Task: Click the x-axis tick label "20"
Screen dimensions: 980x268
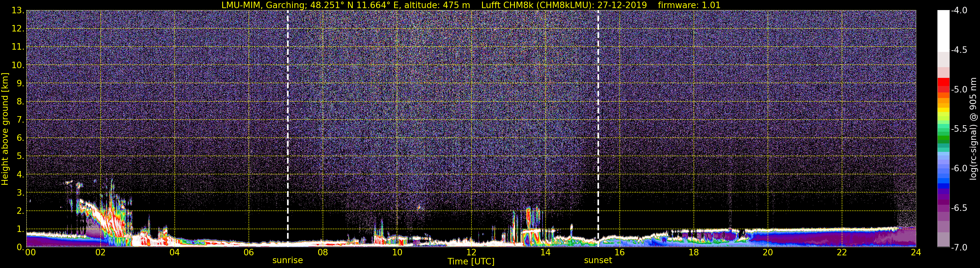Action: coord(768,252)
